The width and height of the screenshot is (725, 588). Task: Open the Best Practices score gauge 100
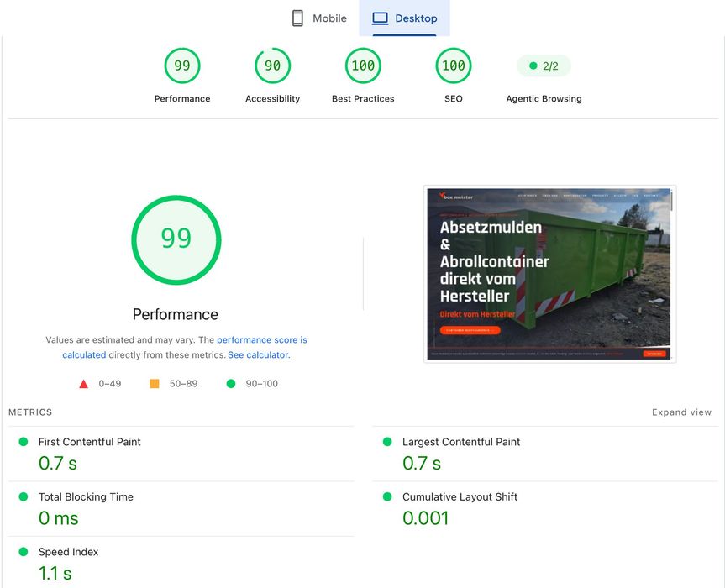[363, 66]
